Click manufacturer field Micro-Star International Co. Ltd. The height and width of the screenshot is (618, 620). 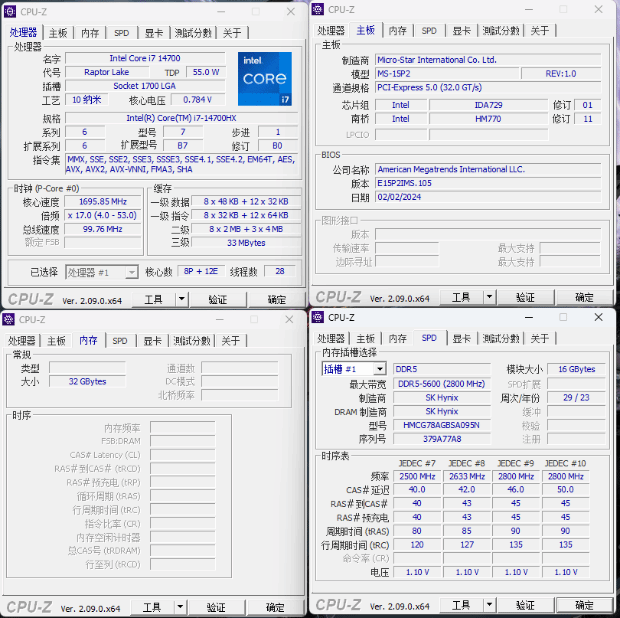pos(488,60)
